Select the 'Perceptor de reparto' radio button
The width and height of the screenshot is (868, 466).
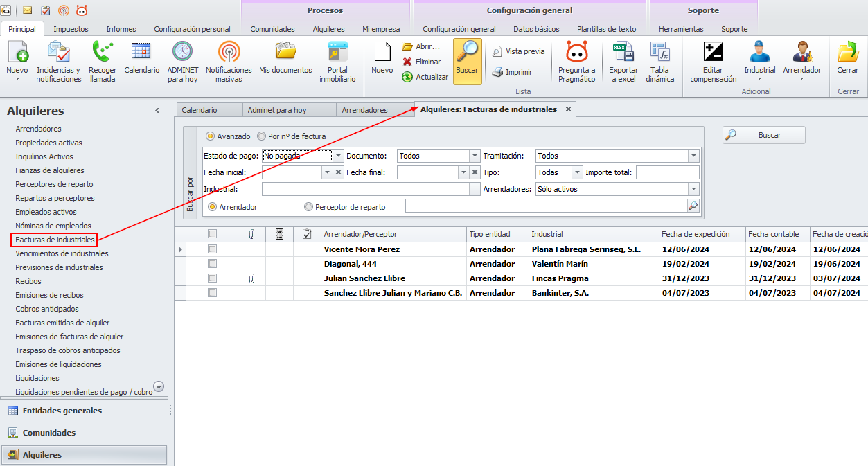[x=309, y=206]
